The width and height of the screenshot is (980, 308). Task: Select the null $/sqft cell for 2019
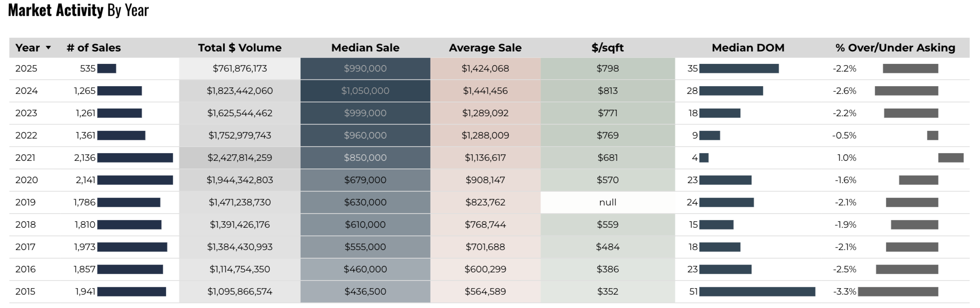[x=607, y=202]
